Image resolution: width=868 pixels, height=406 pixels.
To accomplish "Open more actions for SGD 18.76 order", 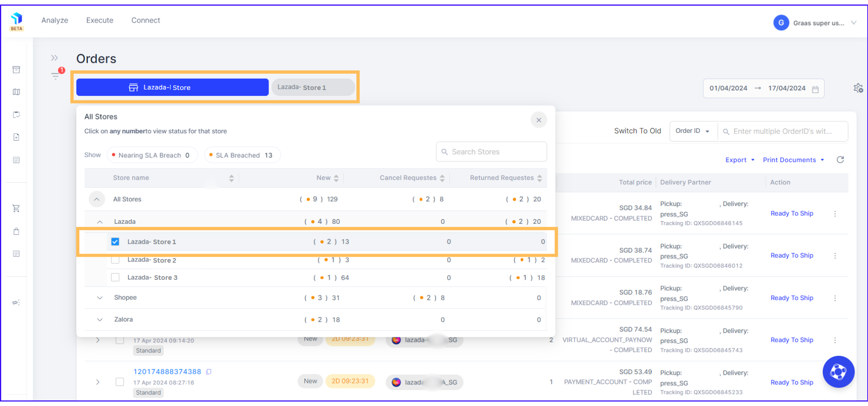I will 835,298.
